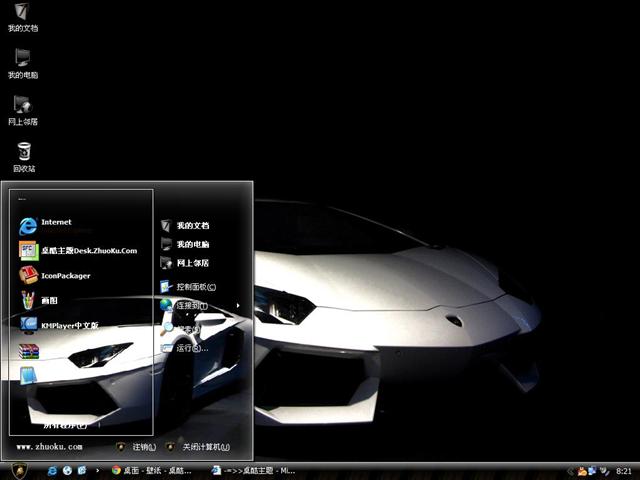Click the 注销 (Log off) button

[x=136, y=447]
